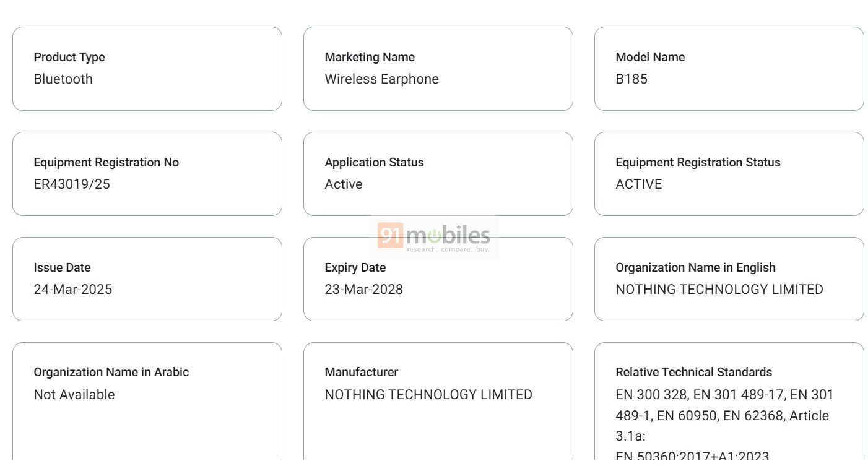This screenshot has width=868, height=474.
Task: Click the Expiry Date 23-Mar-2028 value
Action: 364,290
